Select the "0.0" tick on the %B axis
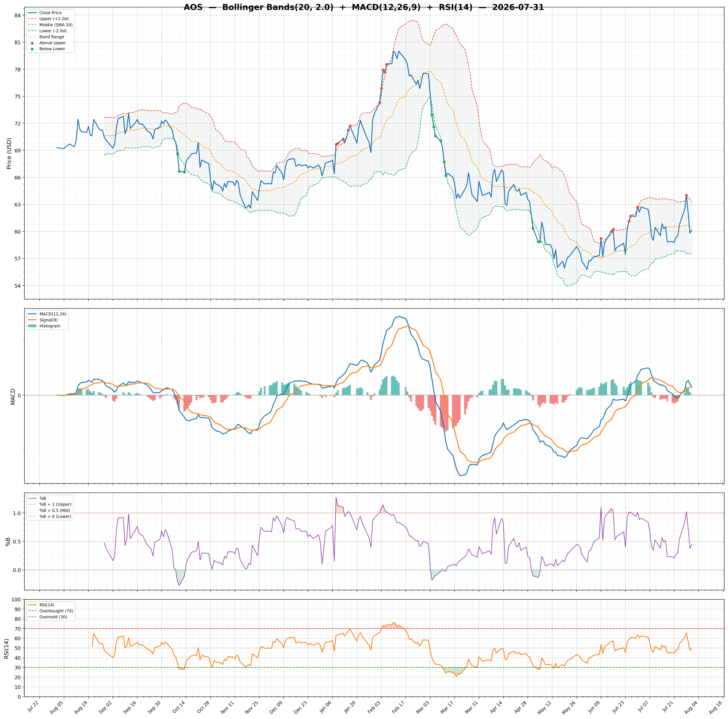Screen dimensions: 728x719 click(x=17, y=570)
